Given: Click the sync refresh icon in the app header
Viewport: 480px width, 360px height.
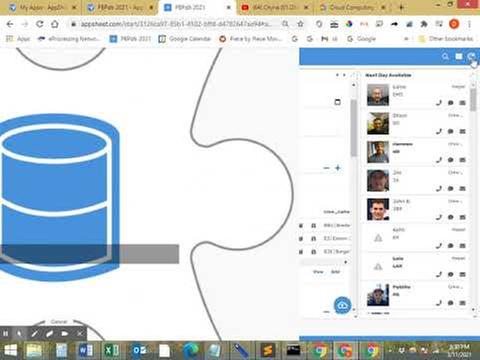Looking at the screenshot, I should pyautogui.click(x=471, y=56).
